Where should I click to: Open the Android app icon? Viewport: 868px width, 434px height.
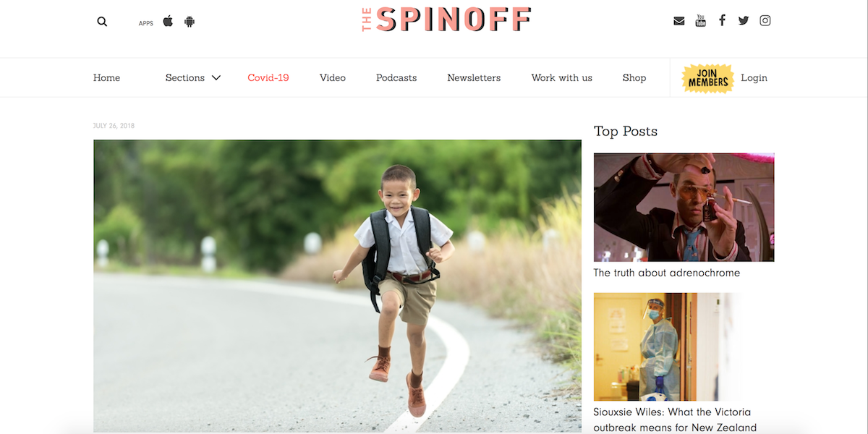(190, 22)
